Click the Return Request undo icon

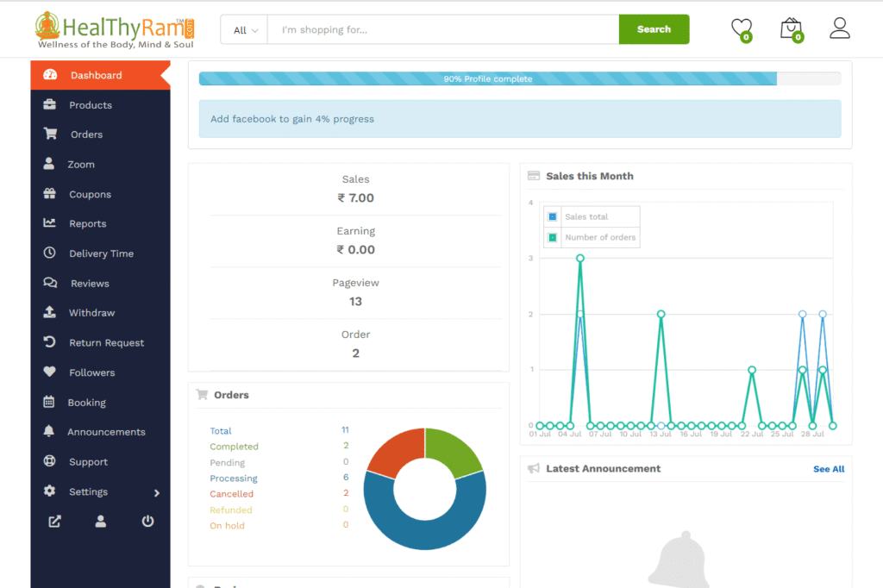(x=49, y=342)
